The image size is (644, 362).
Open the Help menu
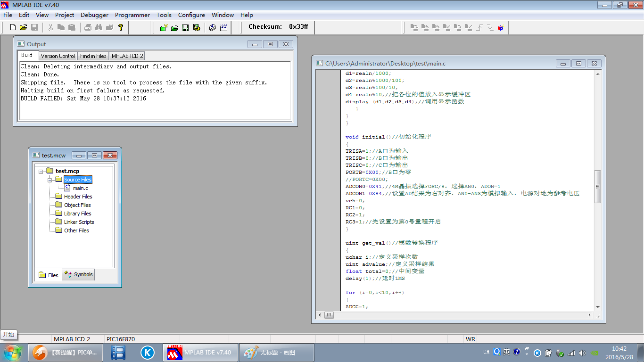tap(247, 15)
